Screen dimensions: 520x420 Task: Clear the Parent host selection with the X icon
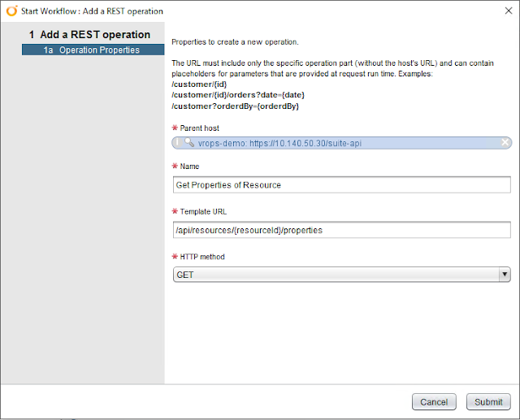pos(505,143)
